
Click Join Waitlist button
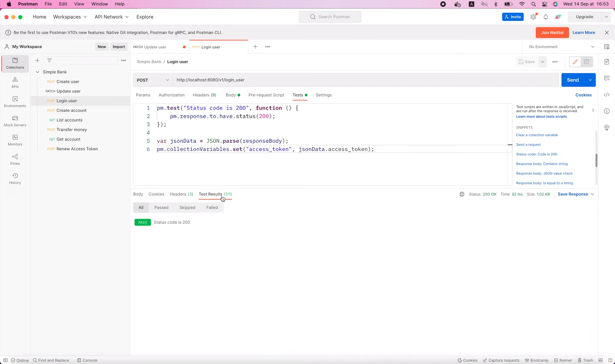coord(552,33)
